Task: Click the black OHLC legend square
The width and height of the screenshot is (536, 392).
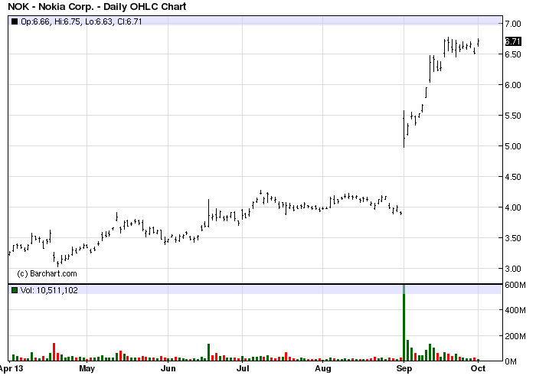Action: [15, 21]
